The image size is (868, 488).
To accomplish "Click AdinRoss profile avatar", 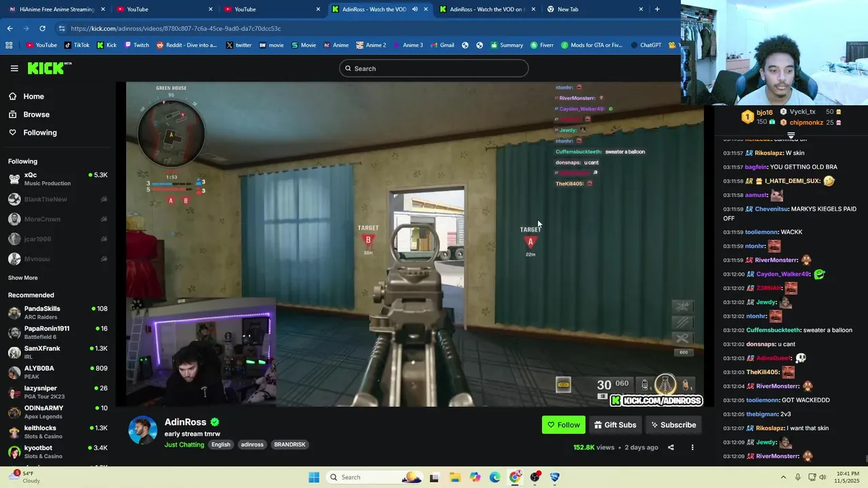I will (x=143, y=430).
